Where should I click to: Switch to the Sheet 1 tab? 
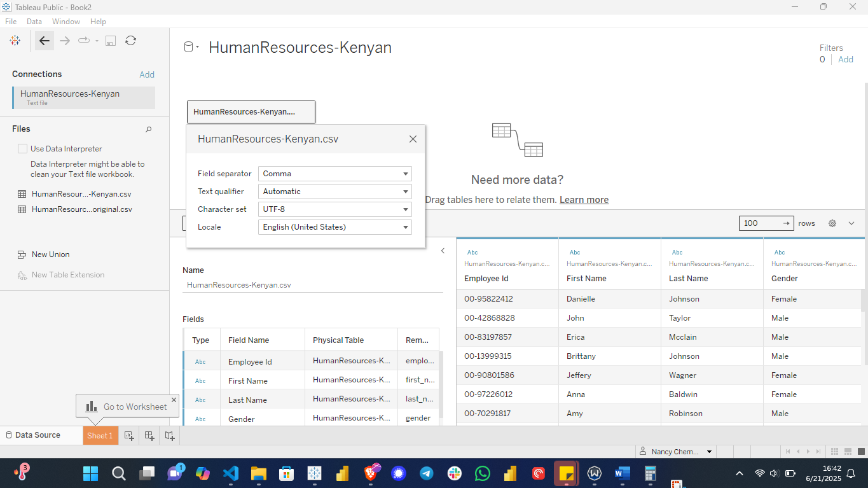tap(100, 435)
